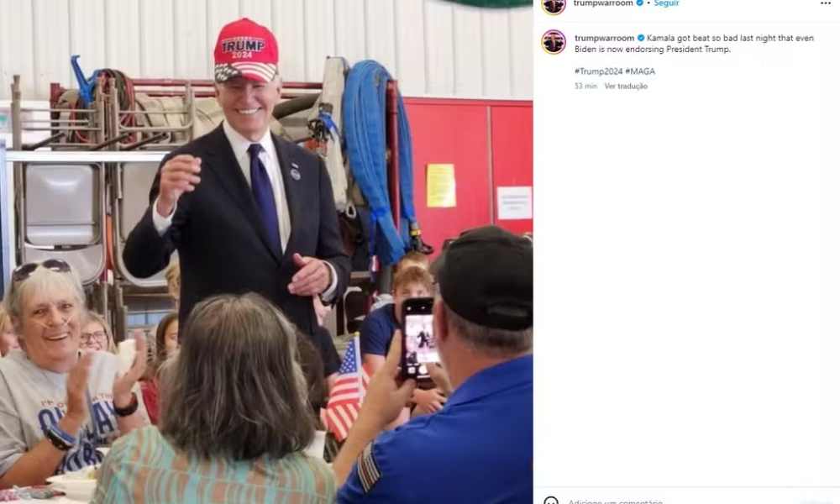Click the 53 min timestamp
The height and width of the screenshot is (504, 840).
(x=585, y=86)
